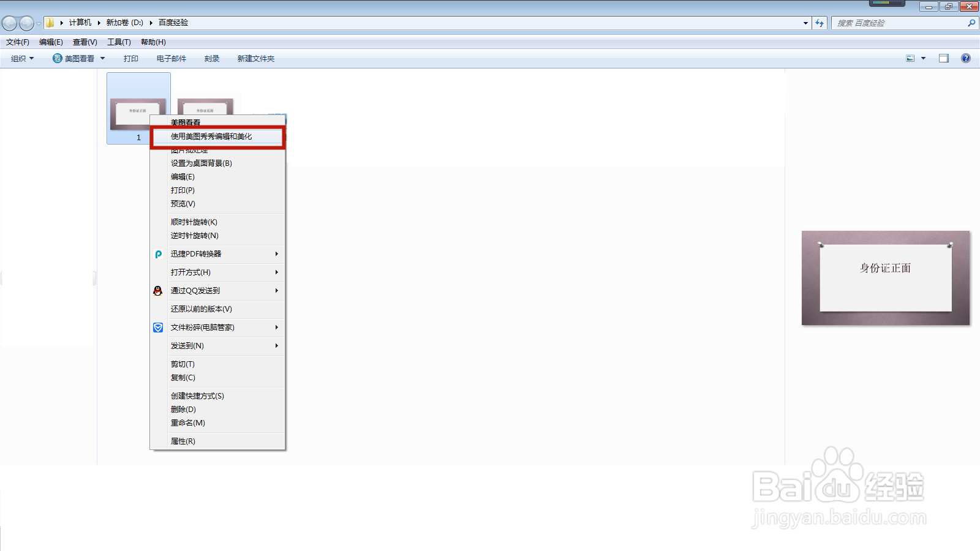
Task: Click the blue help question mark icon
Action: click(x=966, y=58)
